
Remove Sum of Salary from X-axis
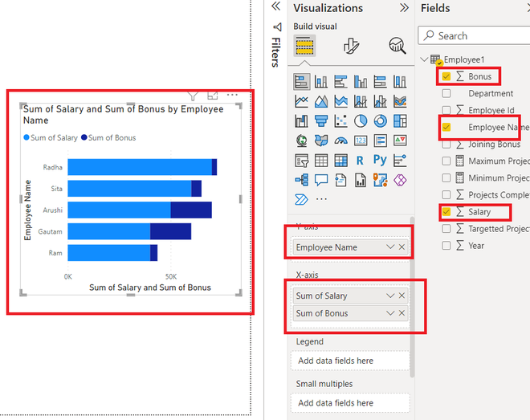coord(402,296)
